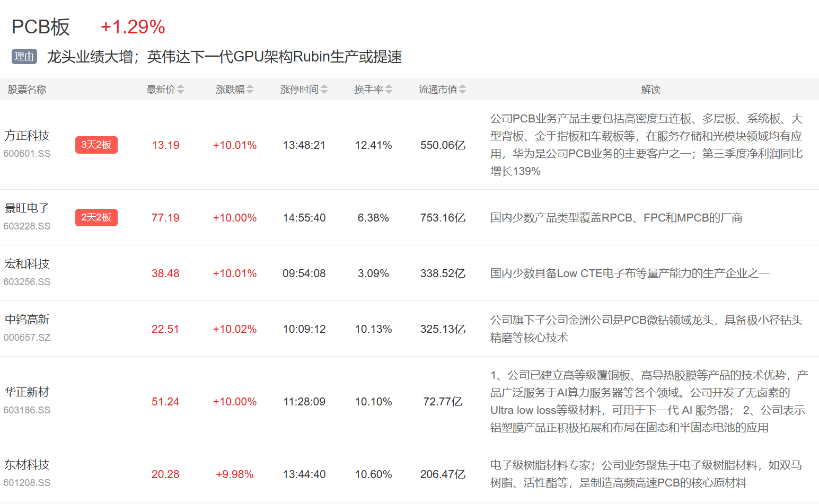The height and width of the screenshot is (504, 819).
Task: Click 华正新材 interpretation text
Action: [x=648, y=401]
